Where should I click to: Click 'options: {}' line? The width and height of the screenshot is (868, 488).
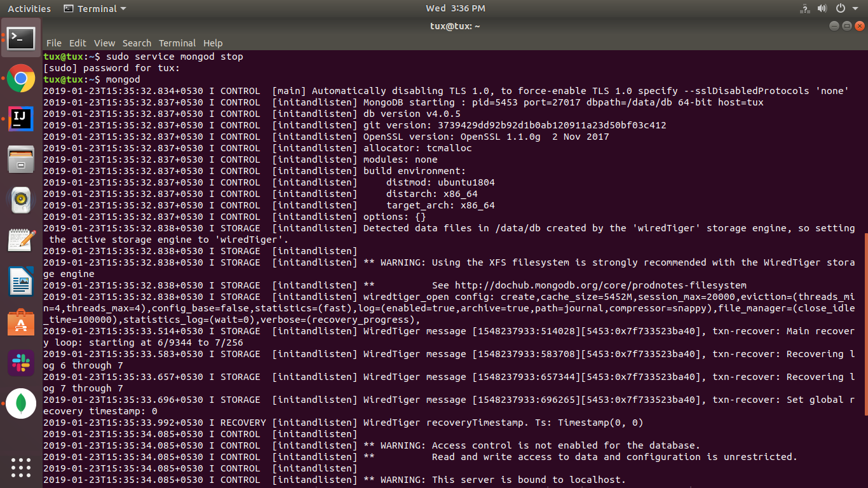tap(394, 217)
